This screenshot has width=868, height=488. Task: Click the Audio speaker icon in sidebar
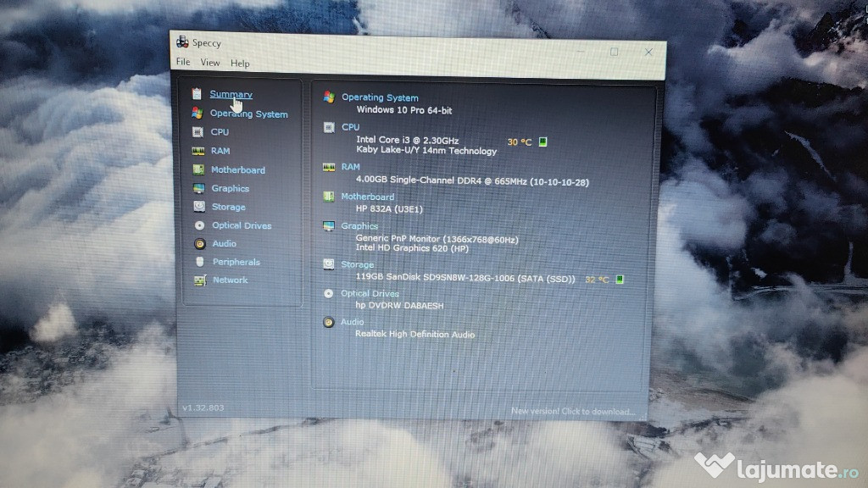click(198, 244)
